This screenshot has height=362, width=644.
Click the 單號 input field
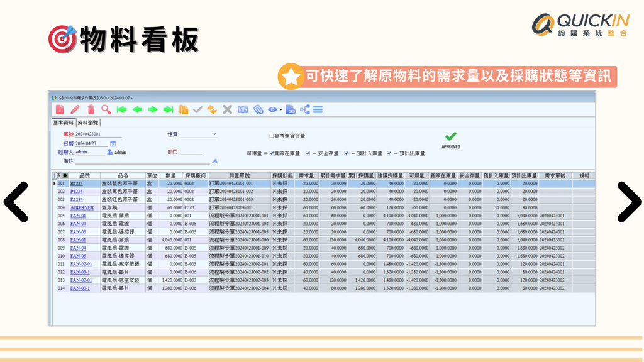point(98,134)
